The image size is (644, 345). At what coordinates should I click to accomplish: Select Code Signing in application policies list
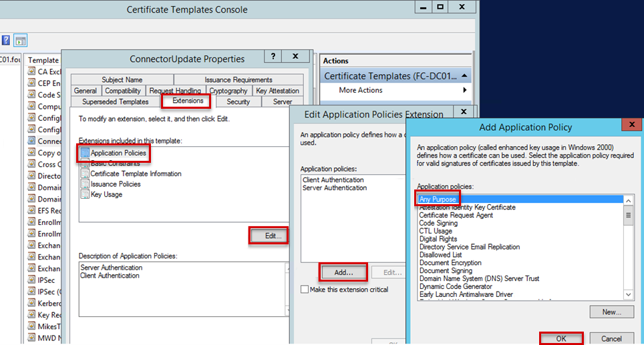tap(438, 224)
